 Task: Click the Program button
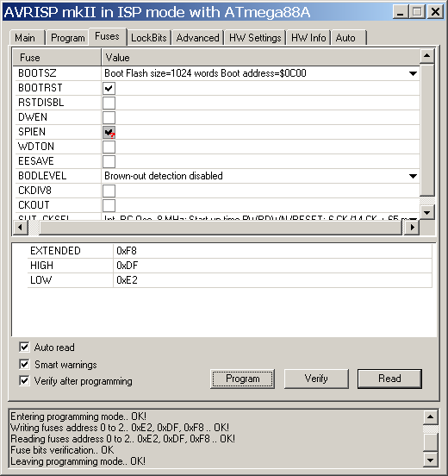242,379
